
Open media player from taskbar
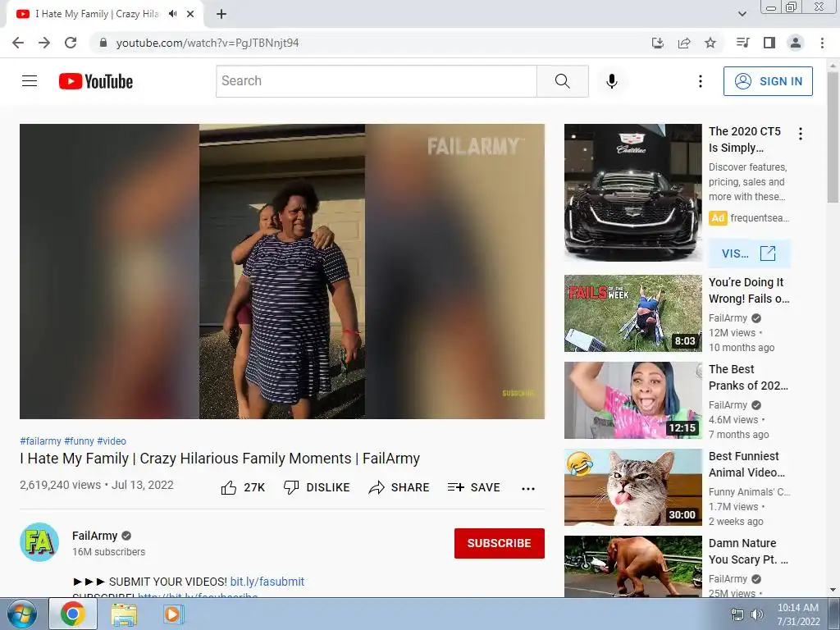[172, 614]
